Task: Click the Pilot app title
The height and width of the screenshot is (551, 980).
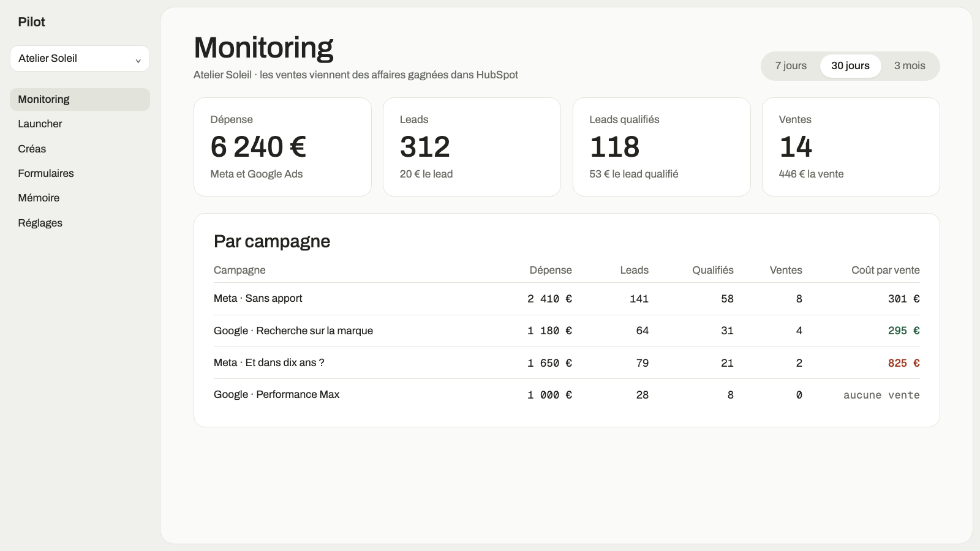Action: click(x=32, y=22)
